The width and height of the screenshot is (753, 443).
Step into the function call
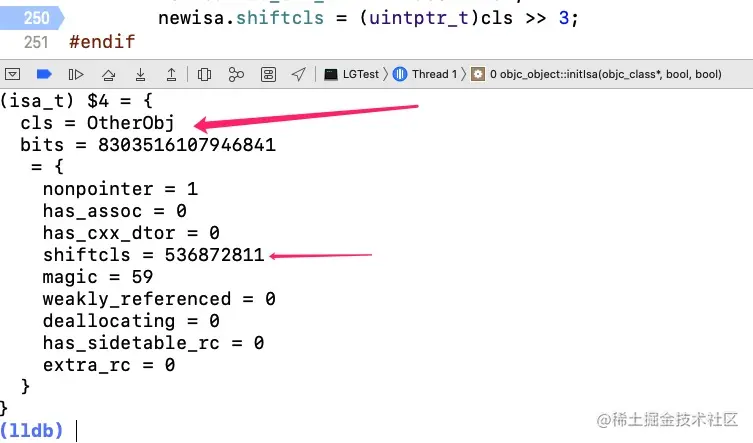tap(140, 74)
